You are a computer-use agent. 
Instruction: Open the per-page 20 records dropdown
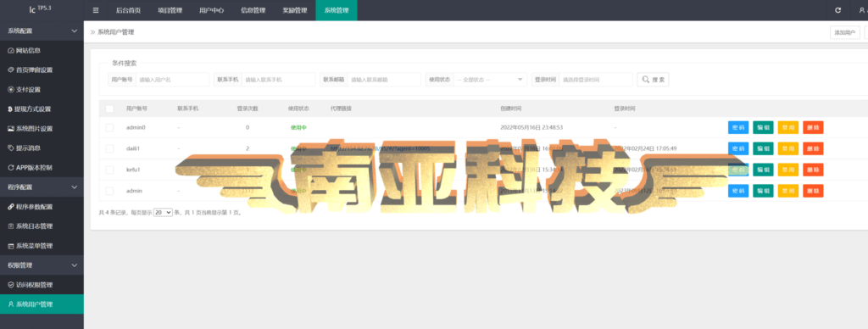163,212
